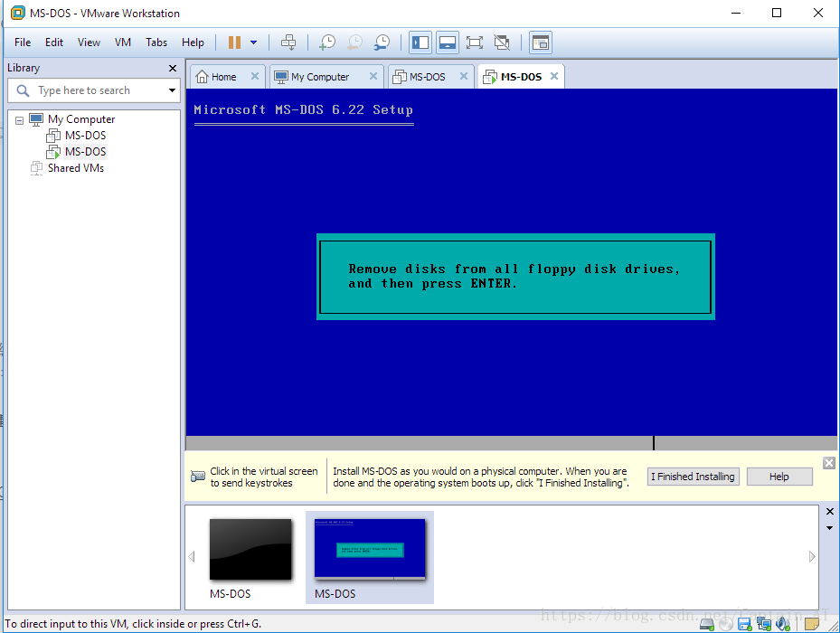Select Shared VMs in library
840x633 pixels.
[x=76, y=168]
